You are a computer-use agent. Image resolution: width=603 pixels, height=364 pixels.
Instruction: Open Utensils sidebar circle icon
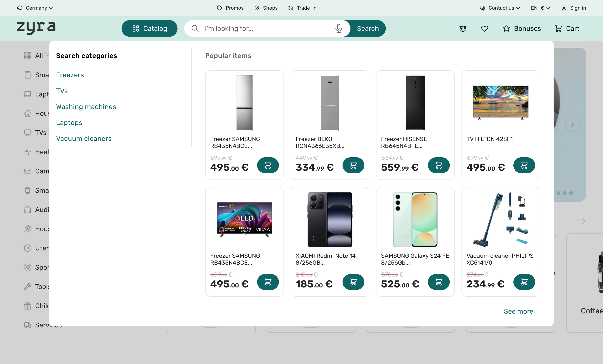pos(27,248)
